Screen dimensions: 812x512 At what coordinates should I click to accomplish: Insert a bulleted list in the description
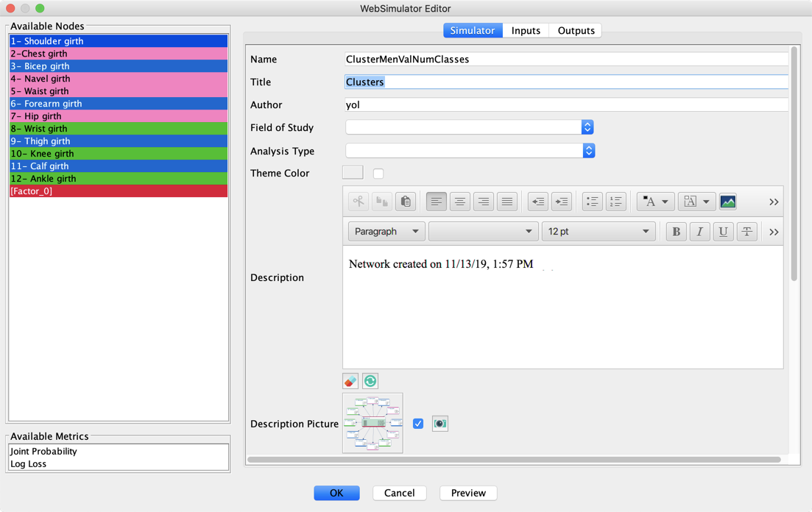click(x=592, y=202)
